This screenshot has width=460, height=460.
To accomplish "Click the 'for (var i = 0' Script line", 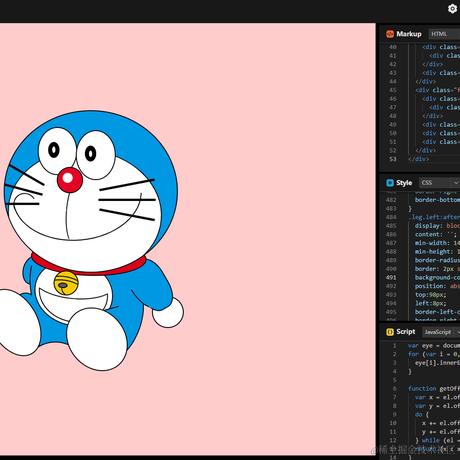I will [x=434, y=354].
